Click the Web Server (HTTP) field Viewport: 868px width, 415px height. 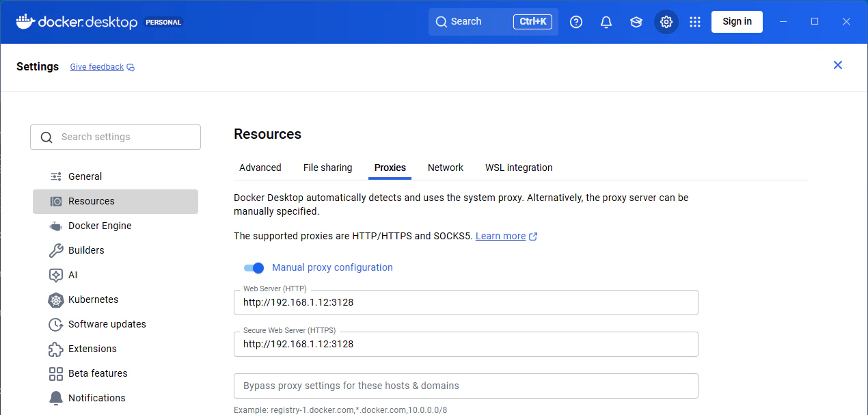pyautogui.click(x=466, y=302)
